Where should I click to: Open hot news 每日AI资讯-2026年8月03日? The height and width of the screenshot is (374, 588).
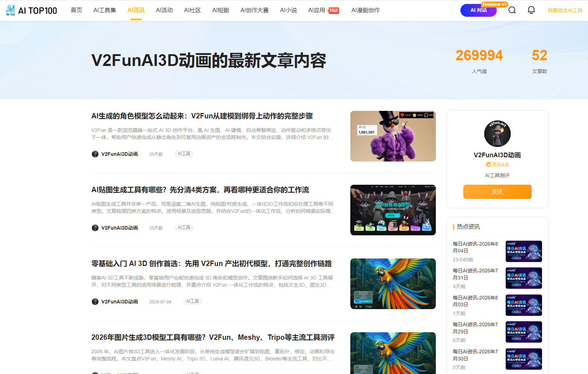click(475, 301)
